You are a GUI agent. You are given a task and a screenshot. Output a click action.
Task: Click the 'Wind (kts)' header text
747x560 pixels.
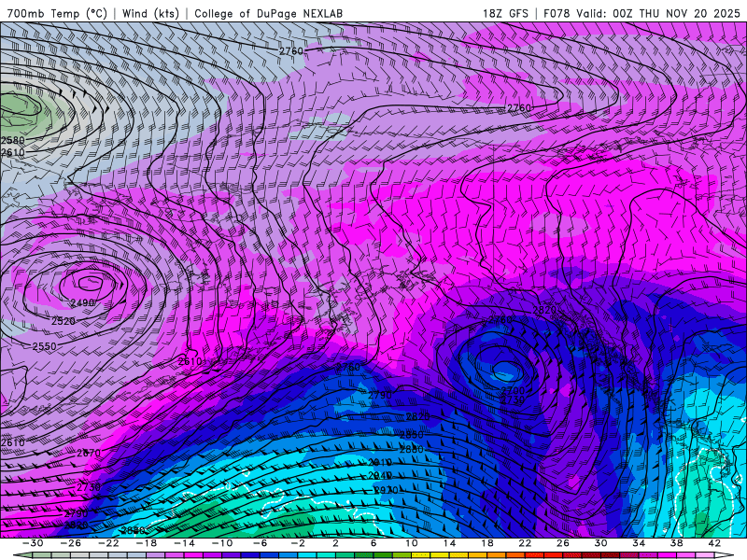[150, 13]
